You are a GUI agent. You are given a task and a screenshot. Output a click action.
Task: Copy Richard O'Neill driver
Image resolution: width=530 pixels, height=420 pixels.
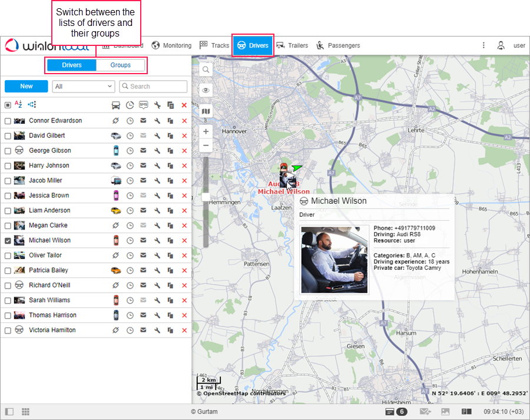pyautogui.click(x=170, y=286)
